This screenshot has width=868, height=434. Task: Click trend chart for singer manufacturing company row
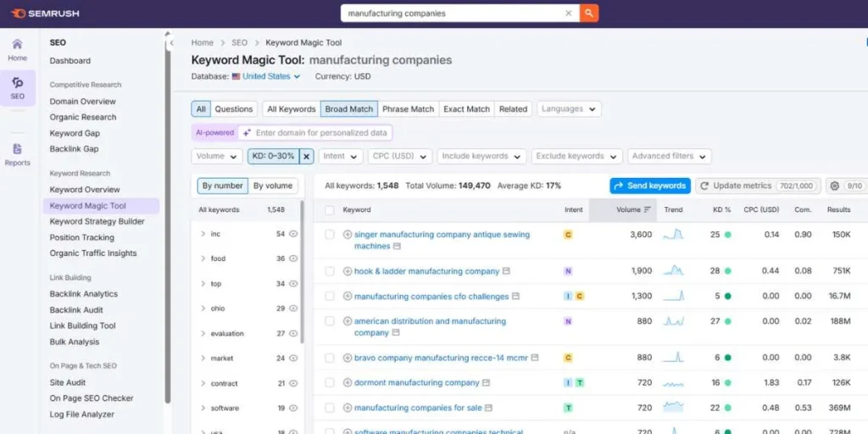tap(673, 235)
